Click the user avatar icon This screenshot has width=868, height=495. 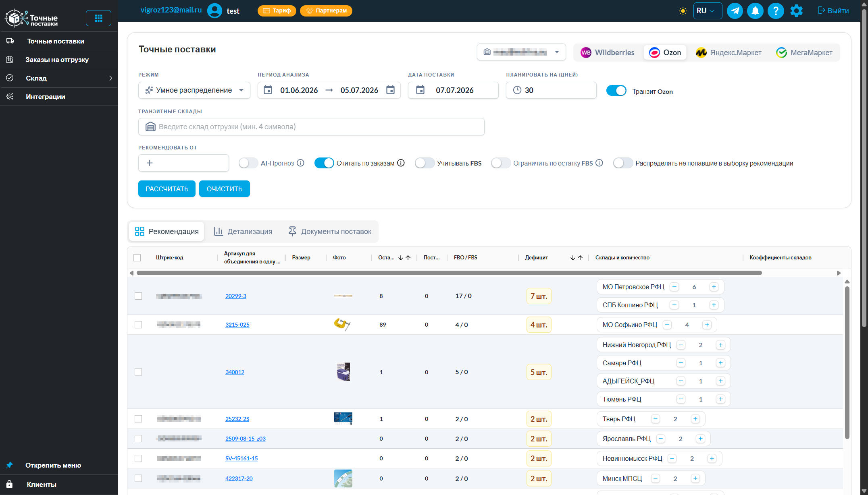pyautogui.click(x=214, y=11)
